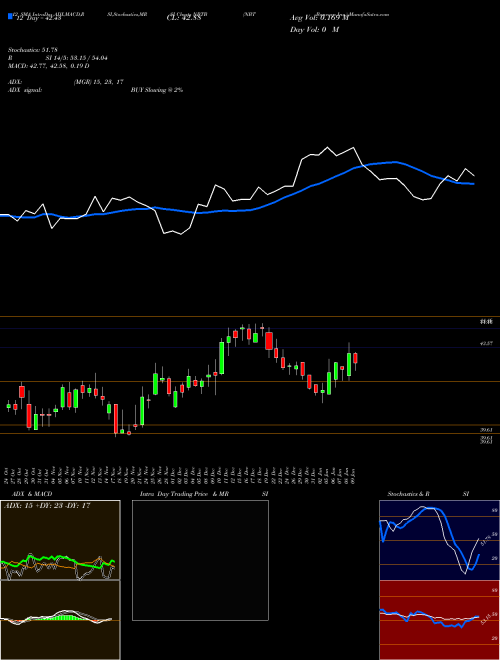Click the last red candlestick on the chart
Image resolution: width=500 pixels, height=660 pixels.
coord(356,358)
